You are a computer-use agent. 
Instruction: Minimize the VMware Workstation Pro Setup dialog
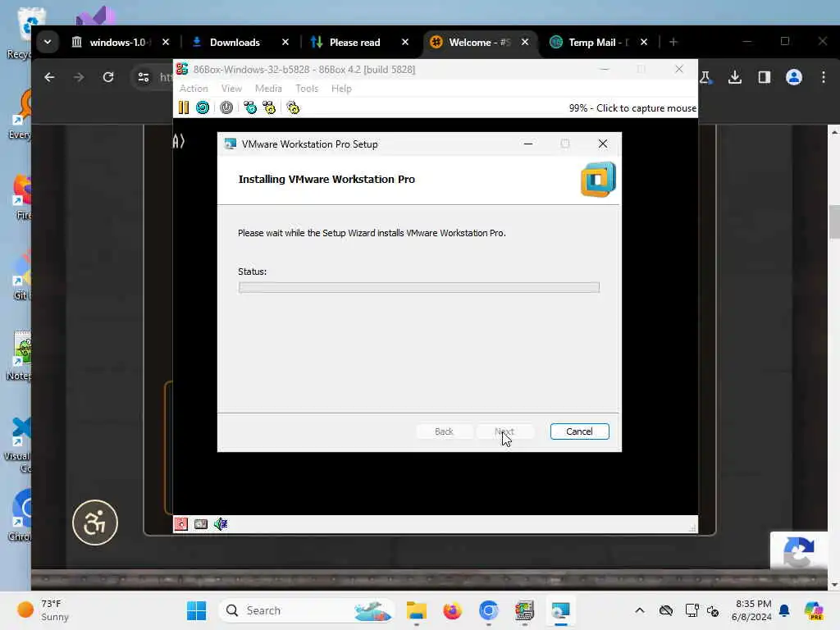click(528, 144)
